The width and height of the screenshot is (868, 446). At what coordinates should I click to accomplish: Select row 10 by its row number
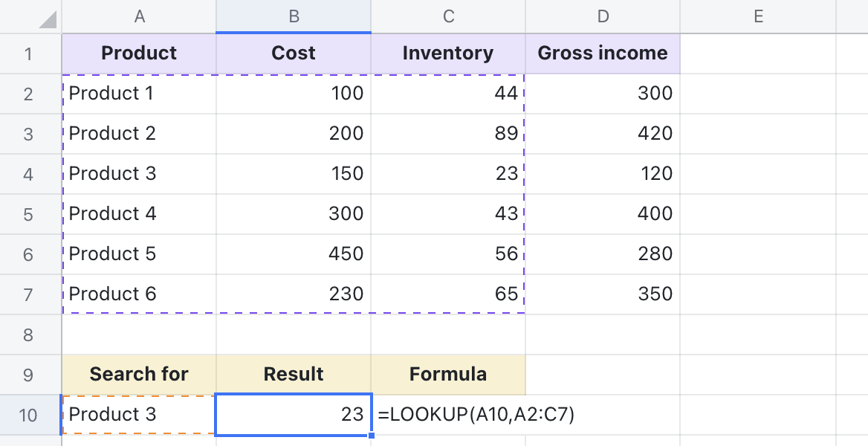29,414
